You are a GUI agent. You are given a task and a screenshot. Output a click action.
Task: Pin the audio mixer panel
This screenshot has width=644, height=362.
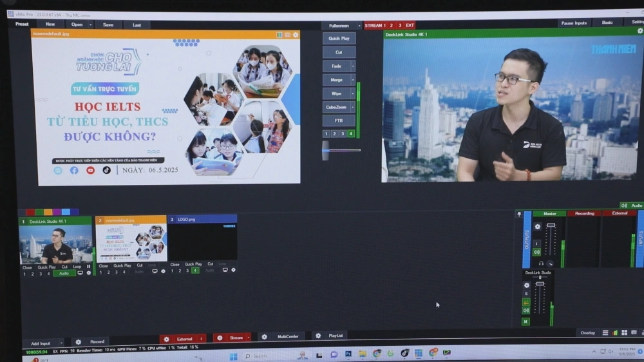(519, 213)
